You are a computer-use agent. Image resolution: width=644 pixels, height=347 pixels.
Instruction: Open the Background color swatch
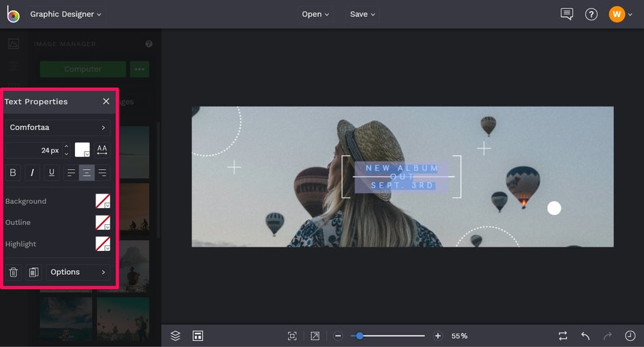tap(102, 201)
